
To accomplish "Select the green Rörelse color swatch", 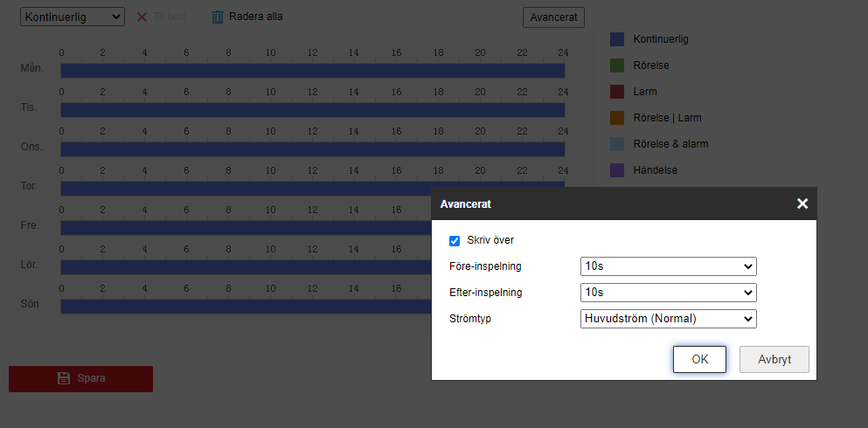I will 616,66.
